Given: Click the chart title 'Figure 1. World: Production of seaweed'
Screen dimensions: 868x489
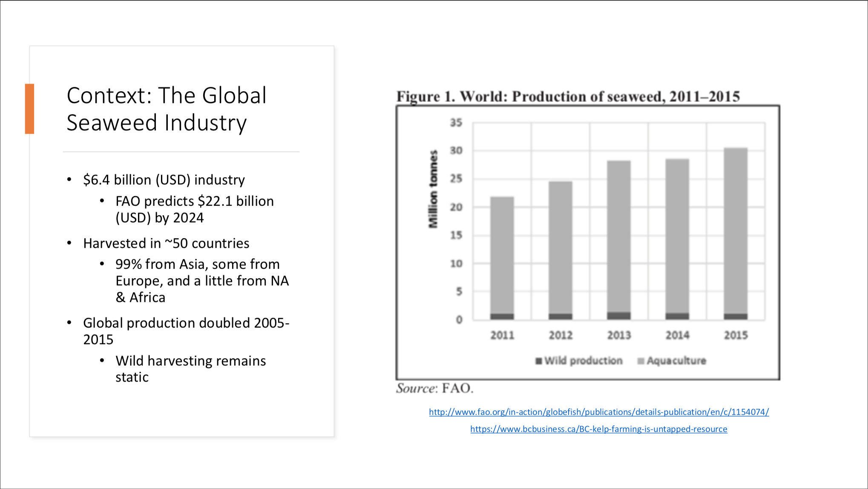Looking at the screenshot, I should [x=568, y=96].
